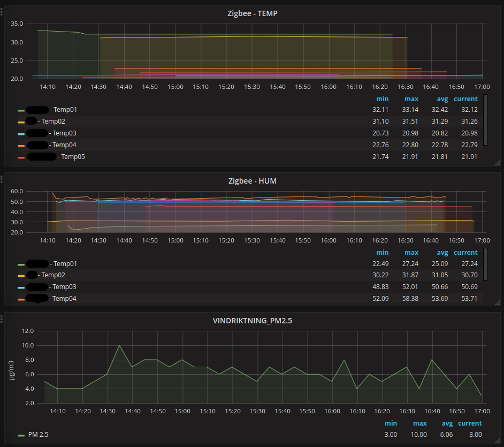The image size is (504, 447).
Task: Sort HUM legend by max column
Action: point(411,253)
